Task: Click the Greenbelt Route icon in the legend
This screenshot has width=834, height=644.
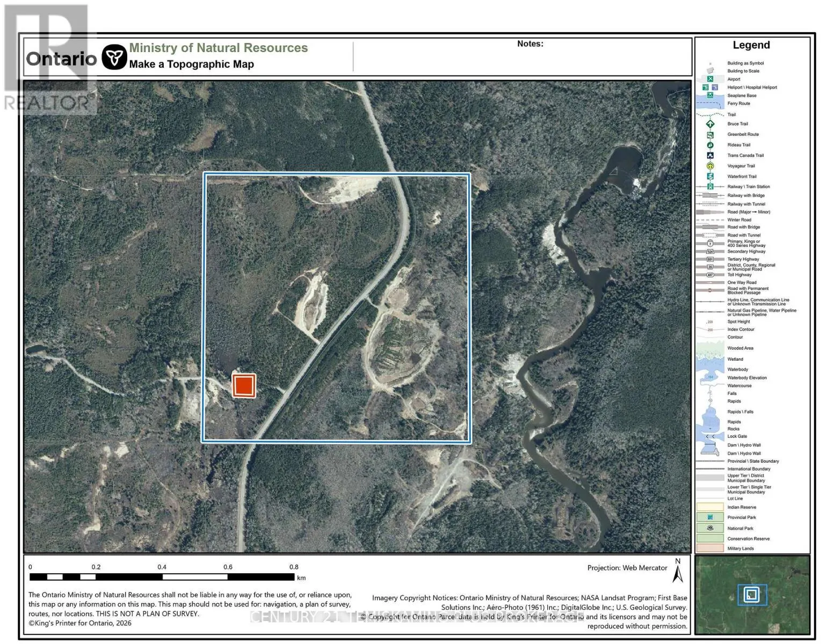Action: click(710, 135)
